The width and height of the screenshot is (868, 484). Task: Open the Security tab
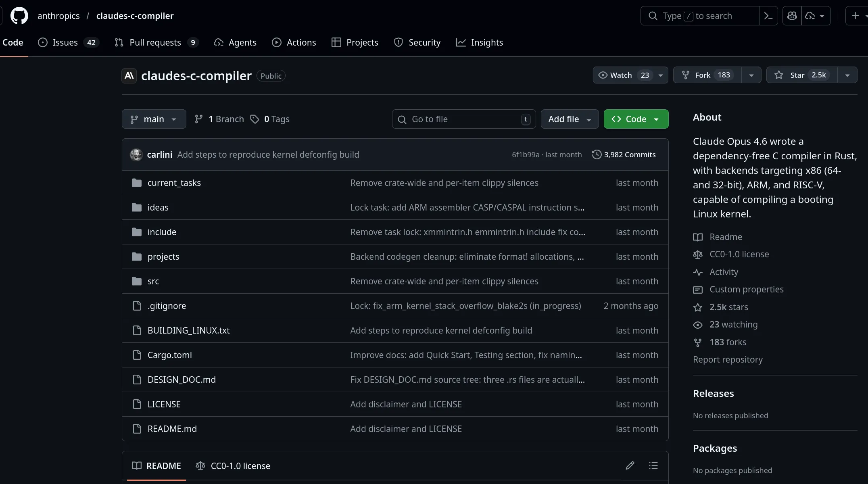pos(417,42)
